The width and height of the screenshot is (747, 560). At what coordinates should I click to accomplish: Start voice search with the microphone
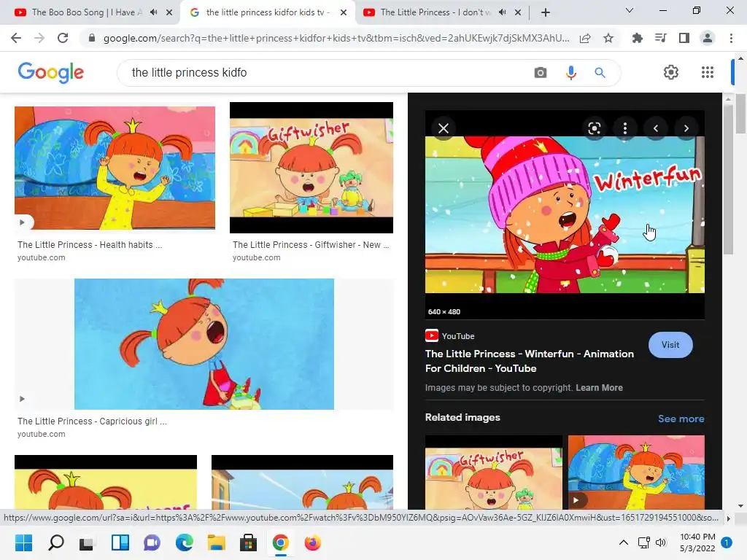pos(570,72)
